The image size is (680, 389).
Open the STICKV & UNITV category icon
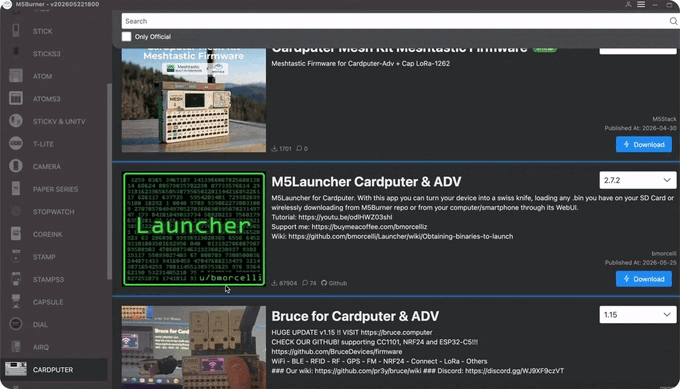coord(16,121)
